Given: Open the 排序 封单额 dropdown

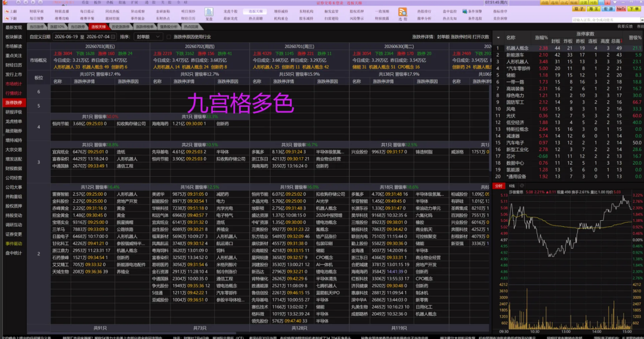Looking at the screenshot, I should [148, 37].
